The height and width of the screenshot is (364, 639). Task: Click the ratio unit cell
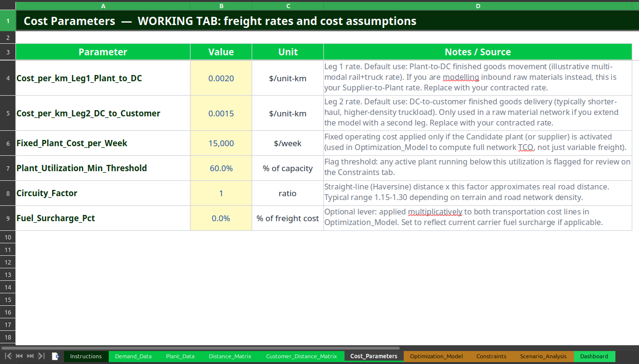coord(288,193)
